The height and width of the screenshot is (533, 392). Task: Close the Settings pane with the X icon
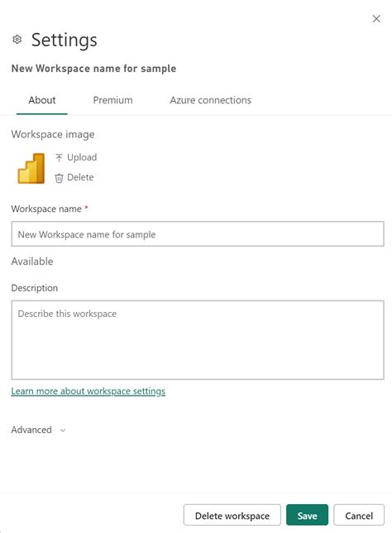pyautogui.click(x=376, y=19)
